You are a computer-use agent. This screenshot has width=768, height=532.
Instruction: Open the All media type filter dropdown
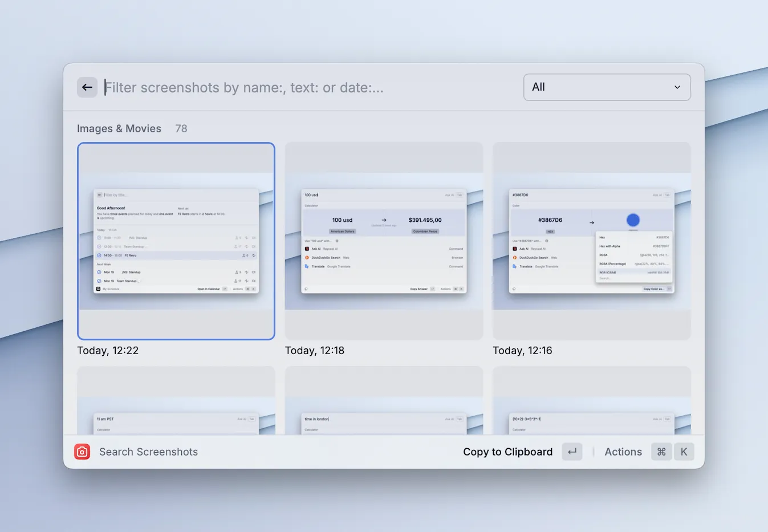(606, 87)
